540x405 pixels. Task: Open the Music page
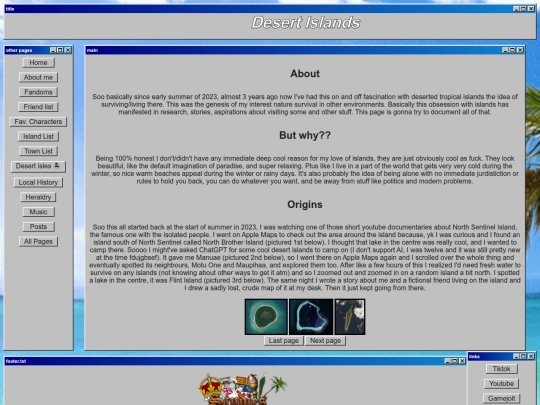click(38, 212)
